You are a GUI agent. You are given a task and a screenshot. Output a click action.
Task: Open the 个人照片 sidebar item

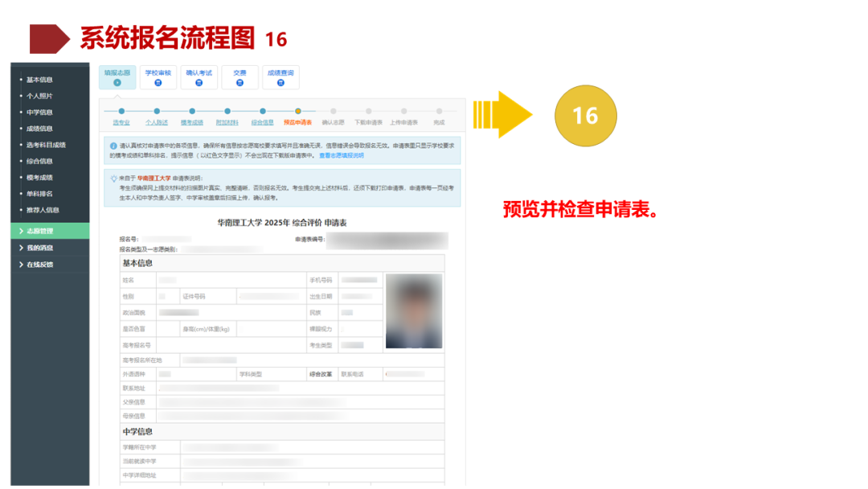(x=39, y=96)
